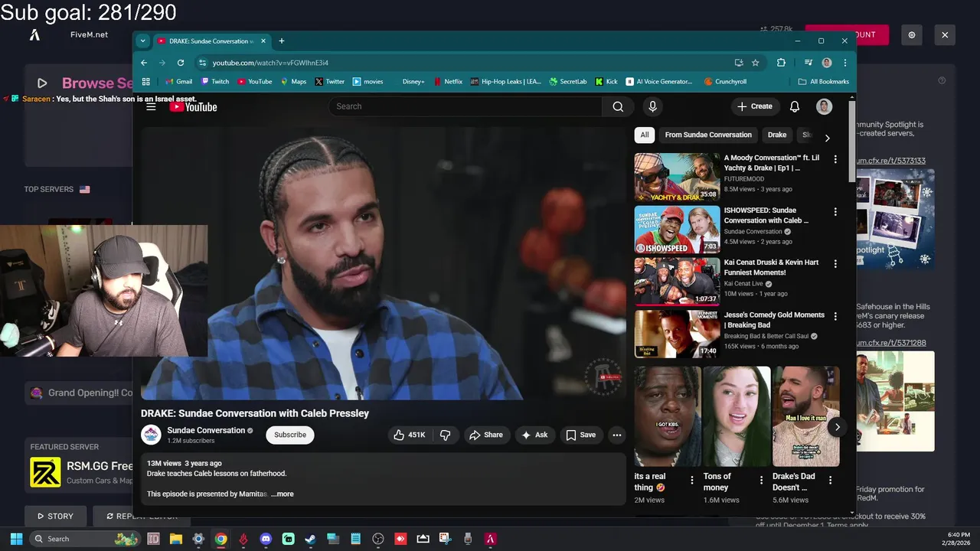Open the Crunchyroll bookmark
This screenshot has width=980, height=551.
725,81
